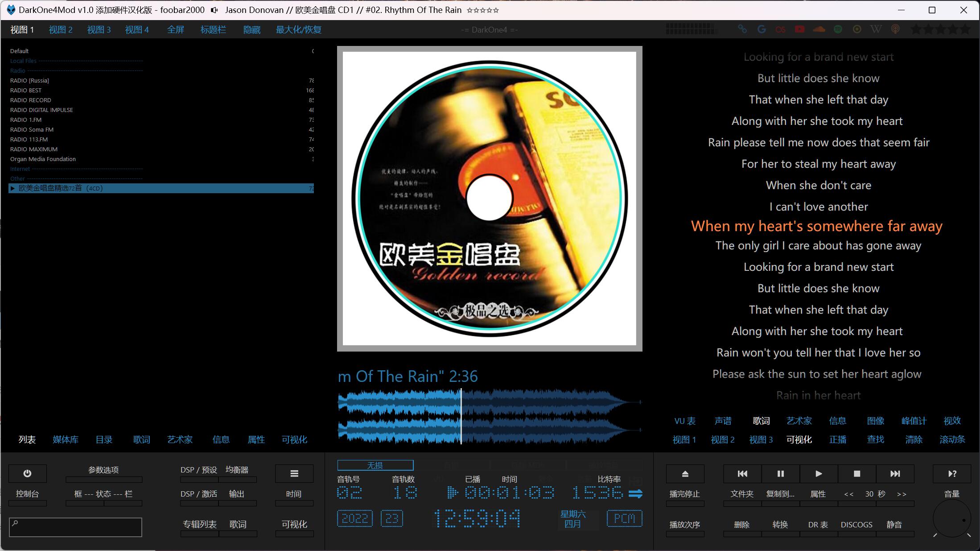
Task: Click the play button
Action: tap(819, 473)
